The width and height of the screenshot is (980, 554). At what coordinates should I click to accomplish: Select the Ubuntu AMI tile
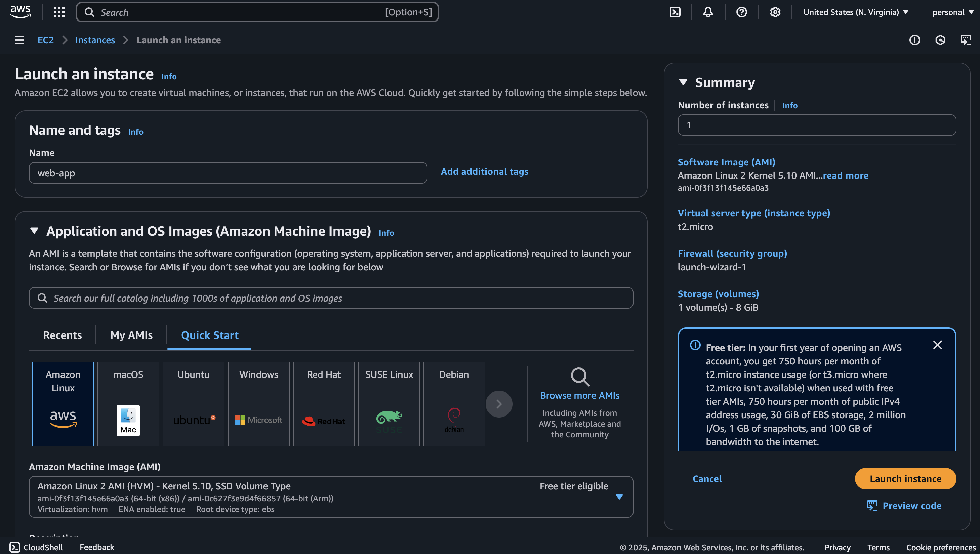tap(193, 404)
